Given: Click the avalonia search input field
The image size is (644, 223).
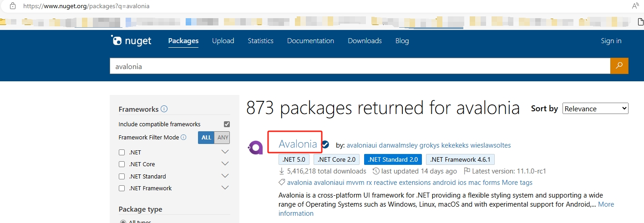Looking at the screenshot, I should click(360, 66).
